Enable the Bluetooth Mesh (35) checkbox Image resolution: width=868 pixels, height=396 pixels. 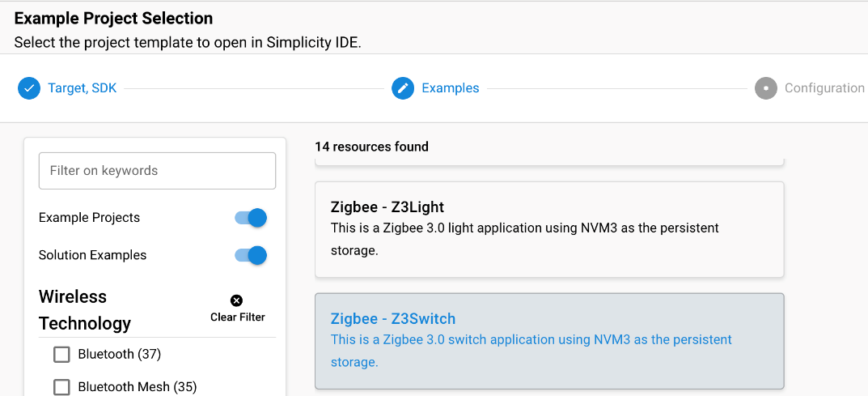[x=61, y=387]
